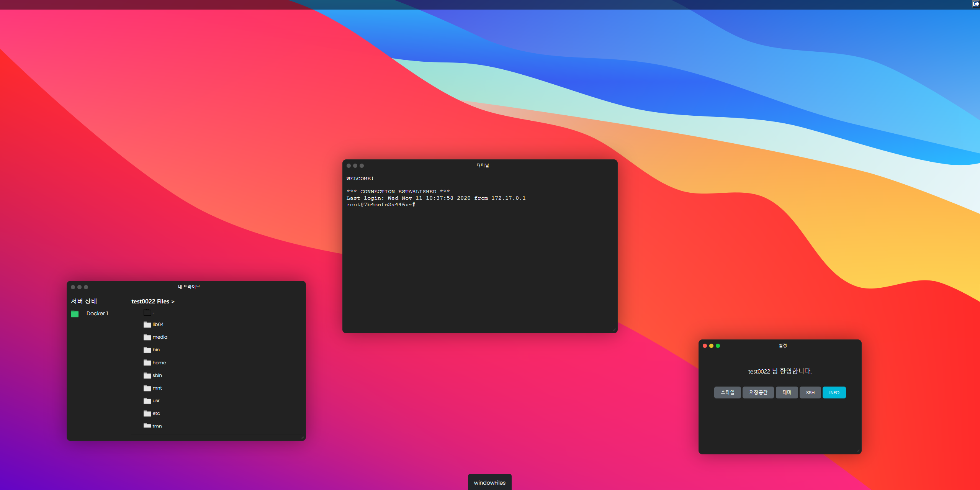Open the 테마 settings tab
This screenshot has width=980, height=490.
click(x=787, y=392)
